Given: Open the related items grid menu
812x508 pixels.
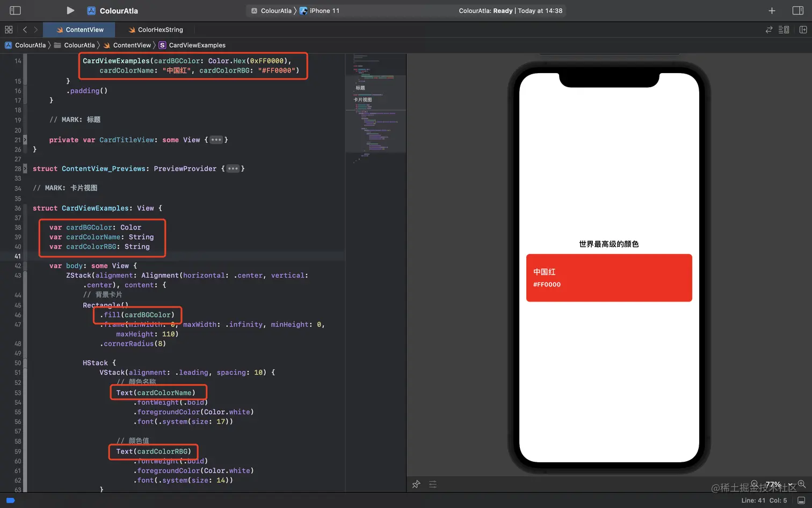Looking at the screenshot, I should 9,30.
